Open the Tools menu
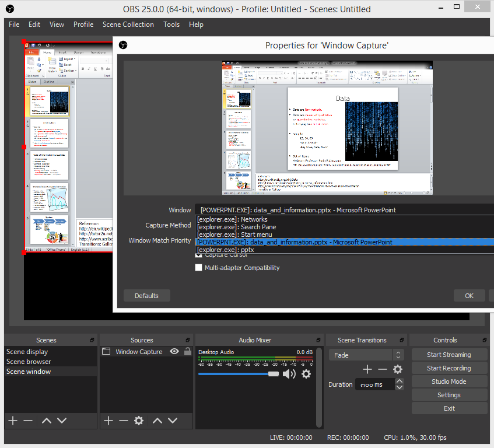The image size is (494, 448). 171,24
